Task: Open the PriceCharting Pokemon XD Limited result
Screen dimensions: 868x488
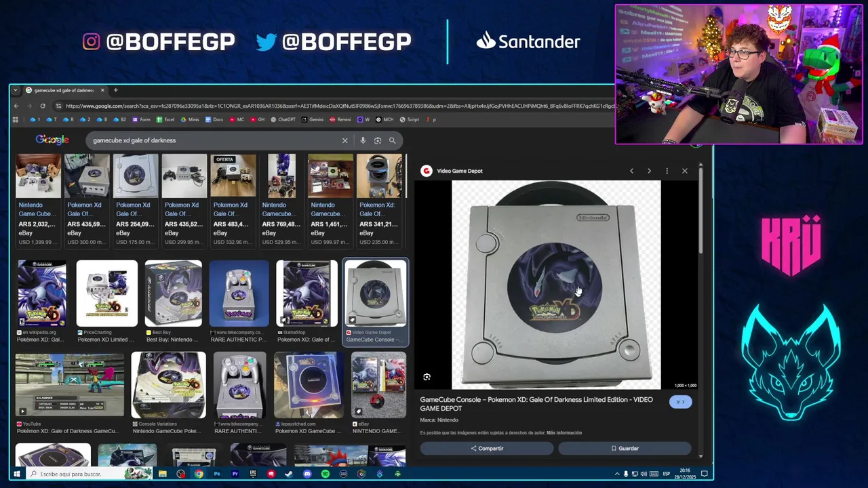Action: coord(106,301)
